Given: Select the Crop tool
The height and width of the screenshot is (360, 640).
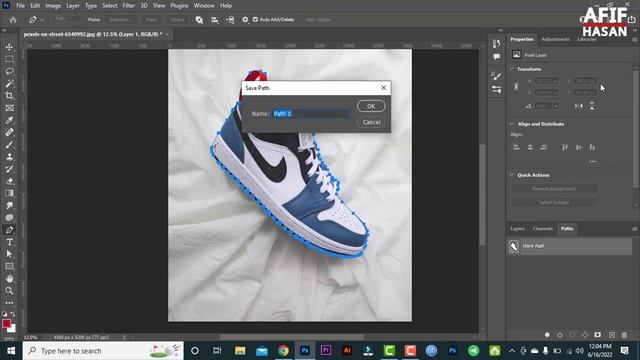Looking at the screenshot, I should click(9, 96).
